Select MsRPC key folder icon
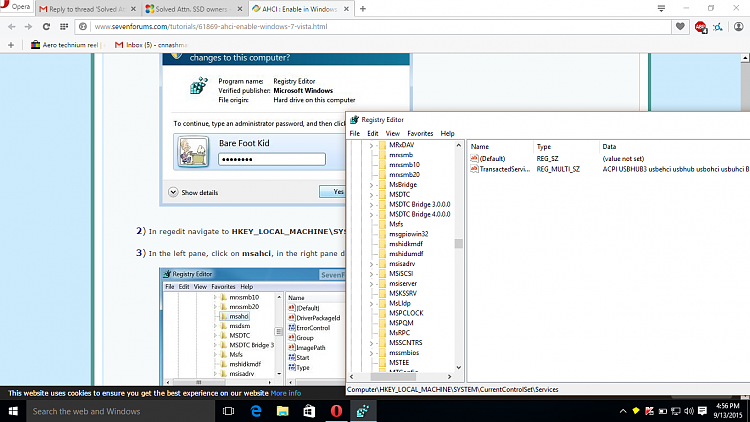 (x=382, y=333)
